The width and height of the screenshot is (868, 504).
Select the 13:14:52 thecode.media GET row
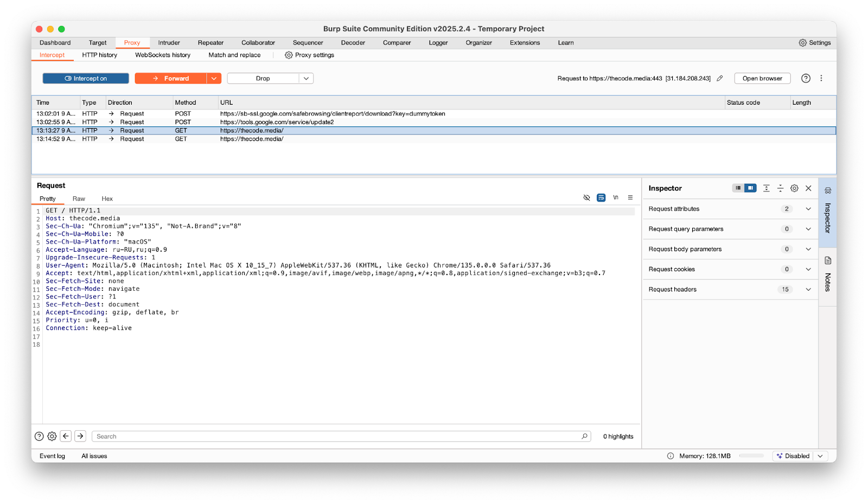click(434, 139)
